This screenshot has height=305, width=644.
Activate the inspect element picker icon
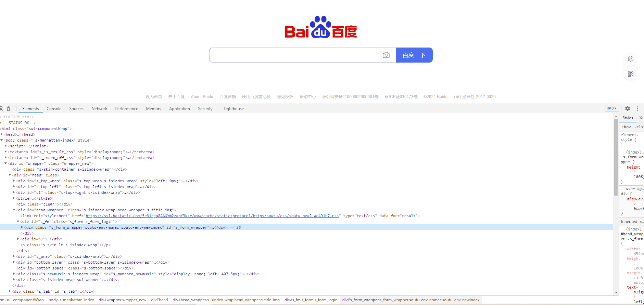(1, 109)
